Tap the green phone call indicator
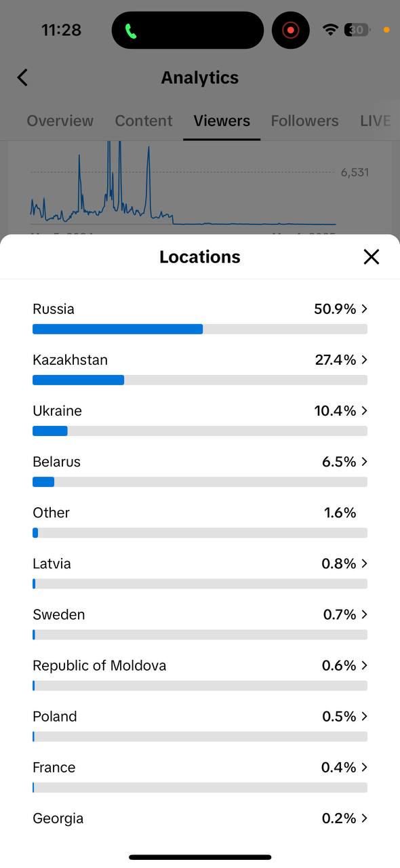The image size is (400, 868). pos(131,31)
